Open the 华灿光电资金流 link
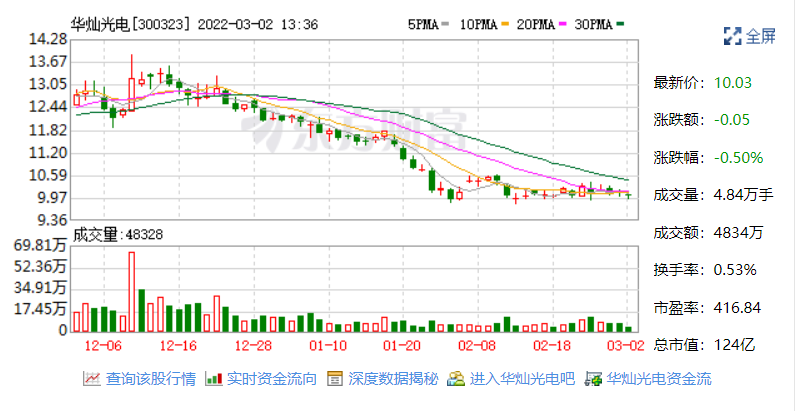The height and width of the screenshot is (411, 795). coord(660,379)
